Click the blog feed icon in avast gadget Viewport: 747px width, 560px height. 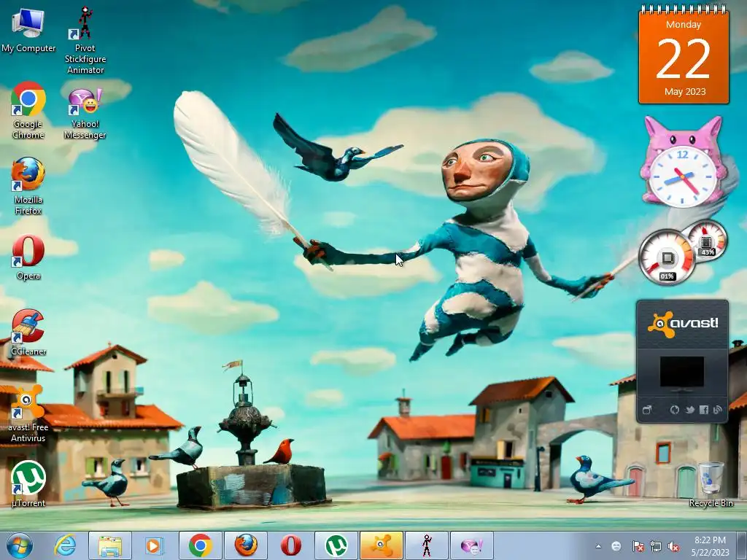pyautogui.click(x=718, y=410)
